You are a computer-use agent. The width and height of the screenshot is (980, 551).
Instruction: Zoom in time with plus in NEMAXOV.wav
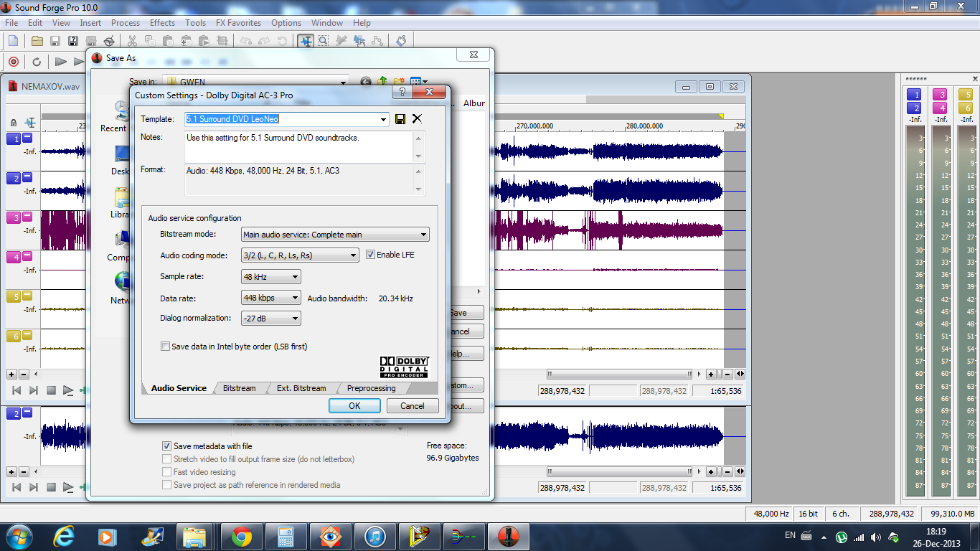711,374
